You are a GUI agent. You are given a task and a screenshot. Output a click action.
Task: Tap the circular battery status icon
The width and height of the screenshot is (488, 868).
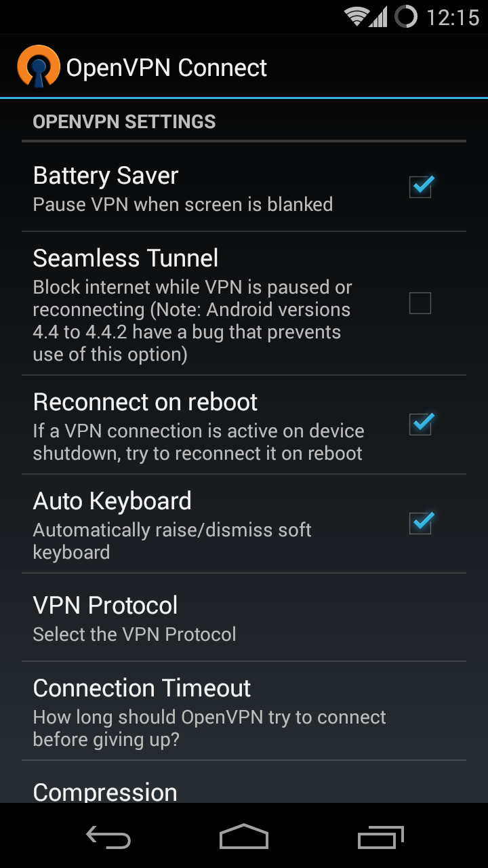pyautogui.click(x=406, y=16)
